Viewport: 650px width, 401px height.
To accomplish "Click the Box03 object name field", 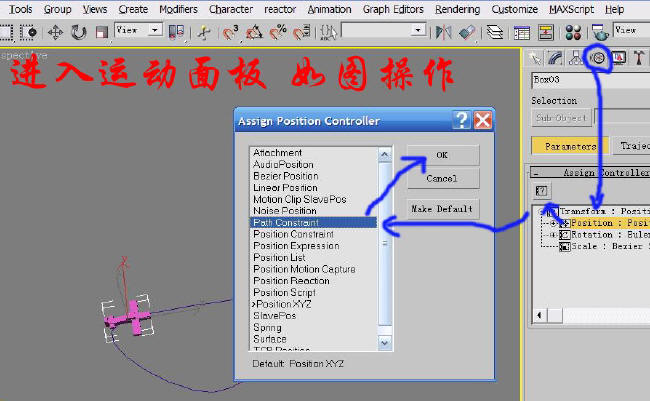I will 591,80.
